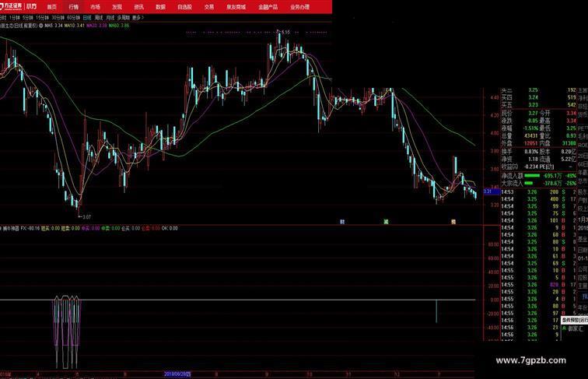Open the 泉友商城 mall tab
The image size is (588, 379).
(236, 7)
